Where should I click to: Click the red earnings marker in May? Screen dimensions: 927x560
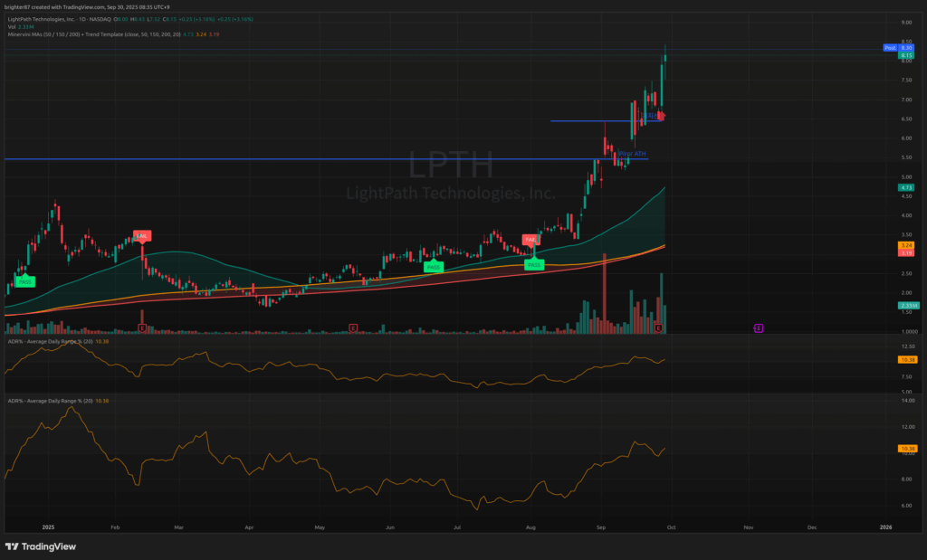coord(353,327)
